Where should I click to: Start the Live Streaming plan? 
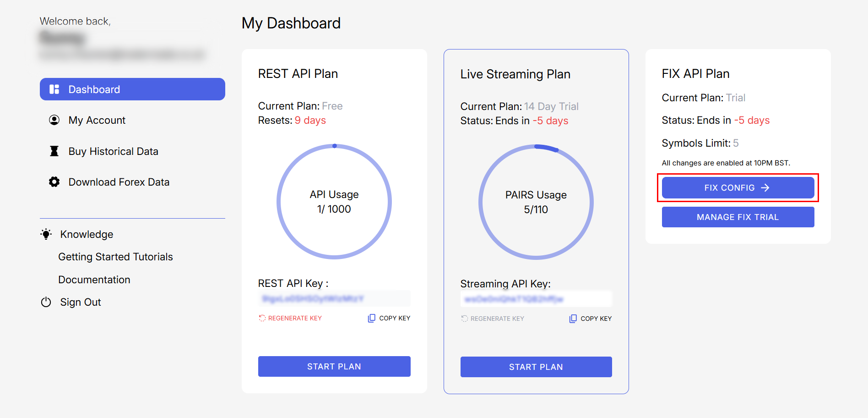[x=536, y=367]
